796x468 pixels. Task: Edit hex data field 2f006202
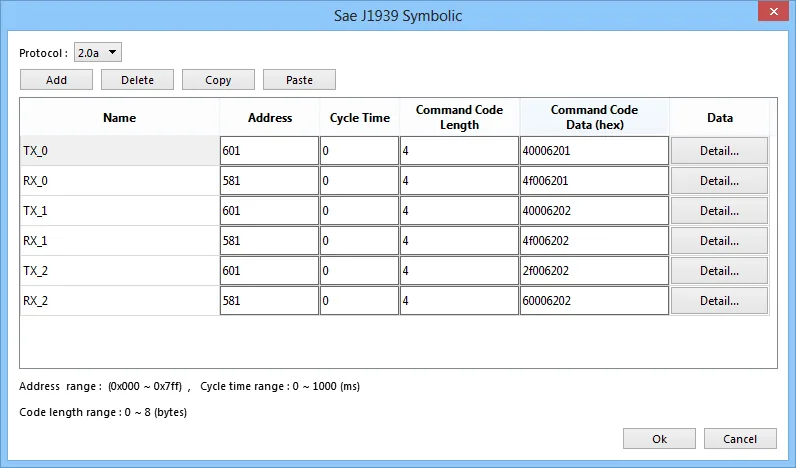tap(594, 271)
